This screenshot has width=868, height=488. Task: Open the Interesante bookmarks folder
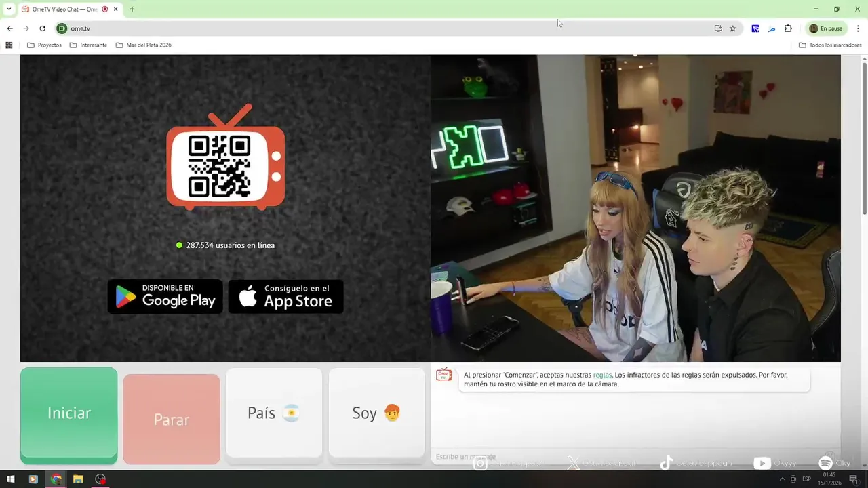(x=88, y=45)
